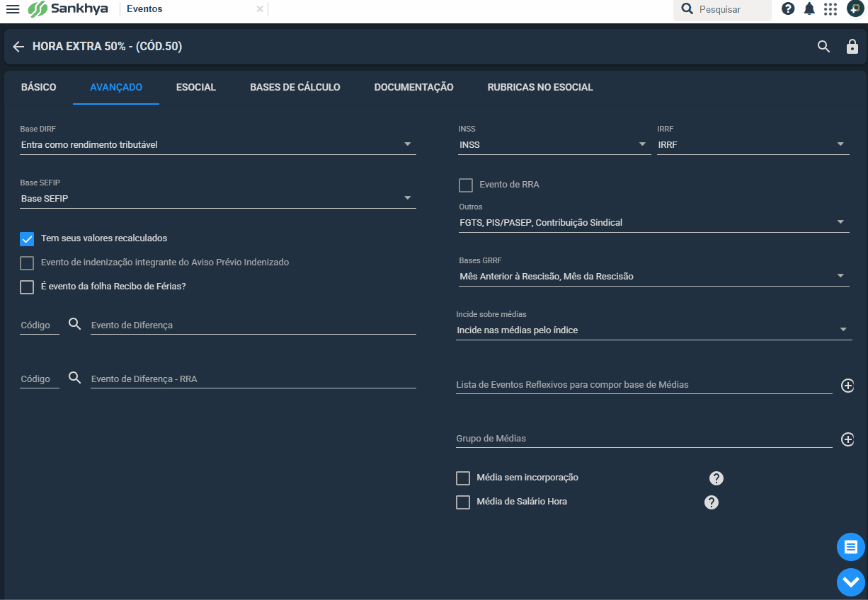
Task: Enable the Evento de RRA checkbox
Action: (466, 185)
